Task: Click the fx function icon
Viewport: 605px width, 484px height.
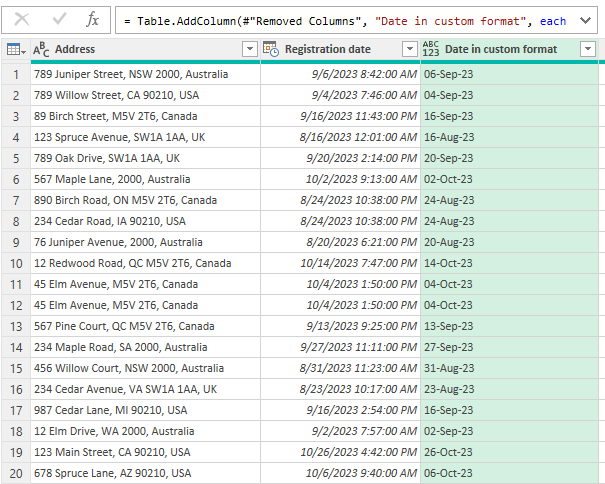Action: coord(93,19)
